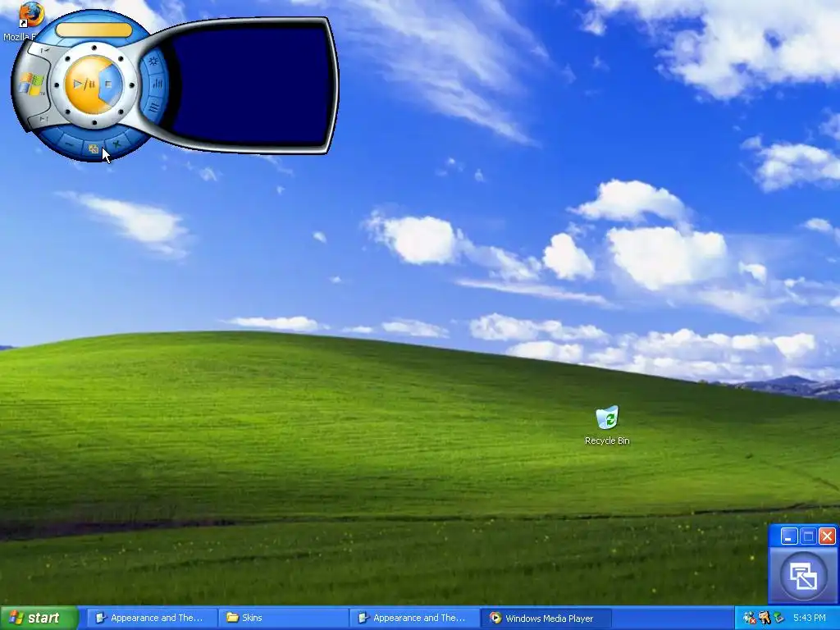Close the small anchor window
840x630 pixels.
(x=827, y=536)
